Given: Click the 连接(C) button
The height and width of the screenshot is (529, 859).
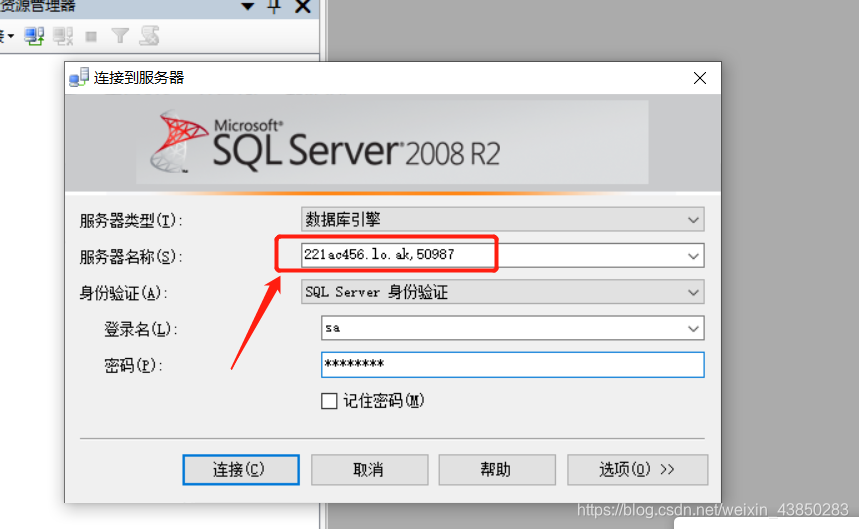Looking at the screenshot, I should (x=241, y=469).
